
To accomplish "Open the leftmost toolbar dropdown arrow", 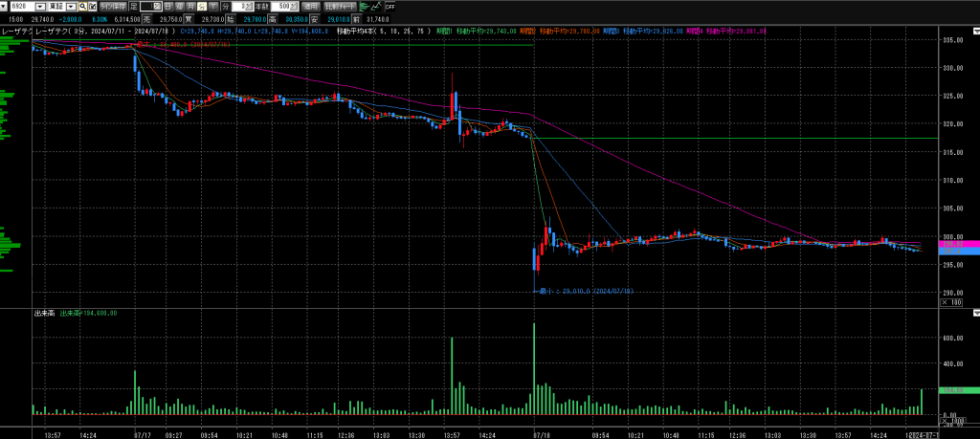I will tap(4, 6).
